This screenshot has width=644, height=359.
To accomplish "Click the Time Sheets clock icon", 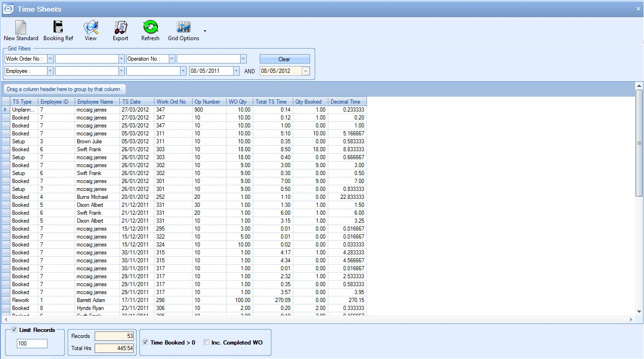I will point(8,9).
